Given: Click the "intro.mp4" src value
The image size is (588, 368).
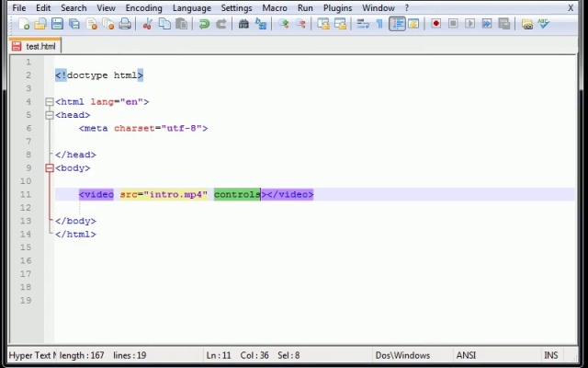Looking at the screenshot, I should click(x=175, y=194).
